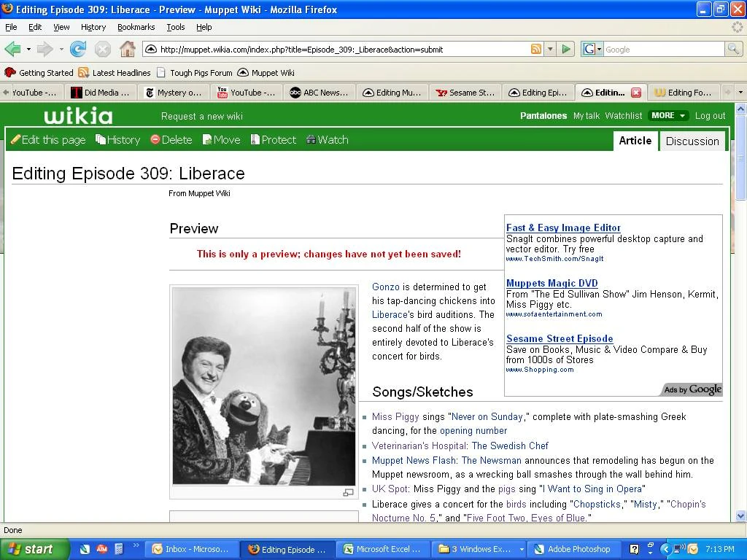Click the Google search input field
Viewport: 747px width, 560px height.
coord(664,49)
